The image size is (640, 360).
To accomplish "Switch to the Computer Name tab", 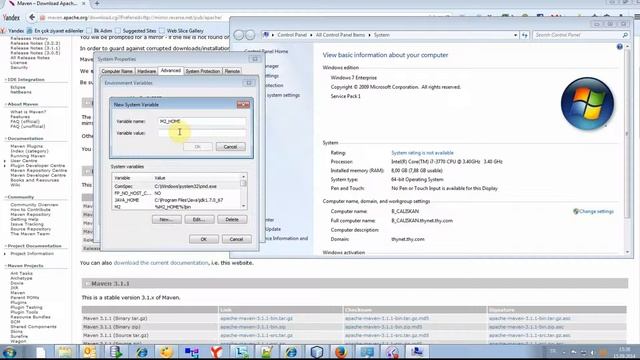I will (117, 71).
